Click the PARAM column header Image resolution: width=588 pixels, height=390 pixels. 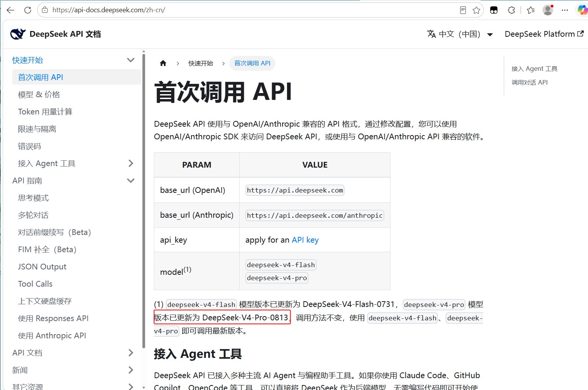point(197,165)
